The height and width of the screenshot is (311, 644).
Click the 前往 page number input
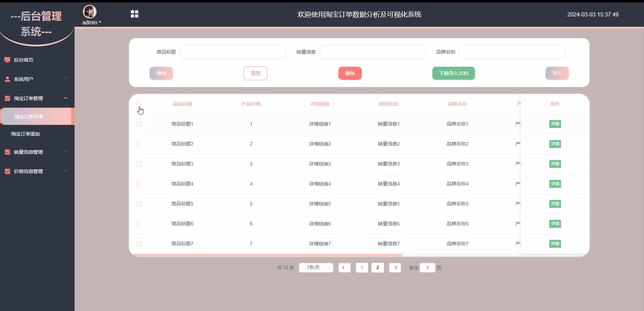427,268
